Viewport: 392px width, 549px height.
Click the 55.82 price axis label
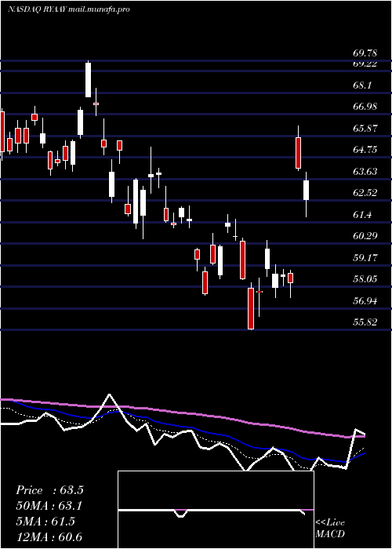(x=365, y=322)
